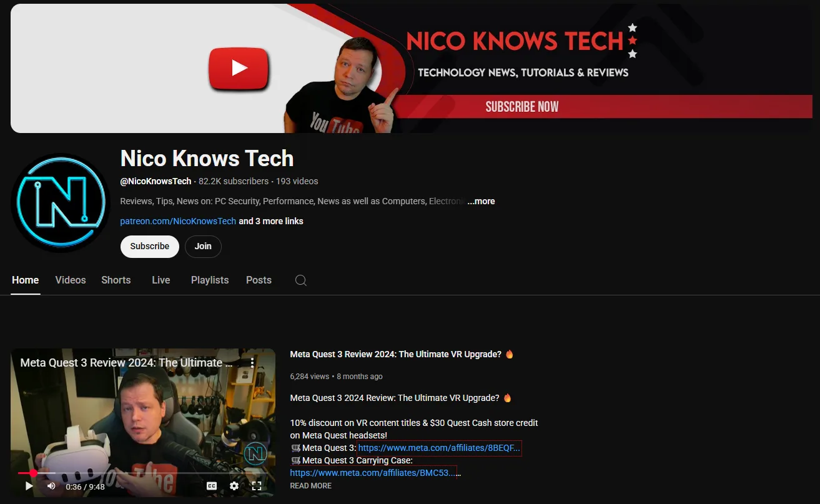Expand the channel description with ...more
The image size is (820, 504).
coord(481,201)
